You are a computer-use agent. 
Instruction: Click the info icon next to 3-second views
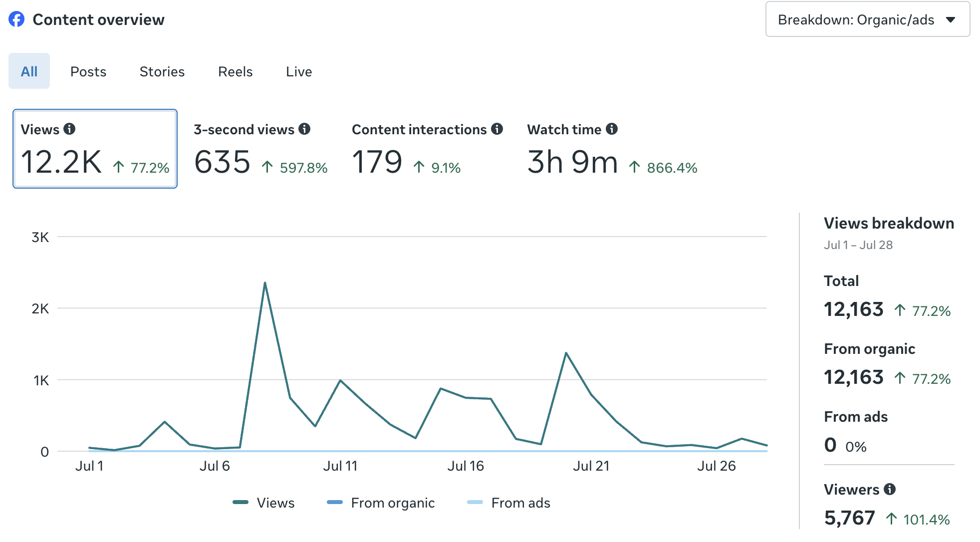click(304, 129)
